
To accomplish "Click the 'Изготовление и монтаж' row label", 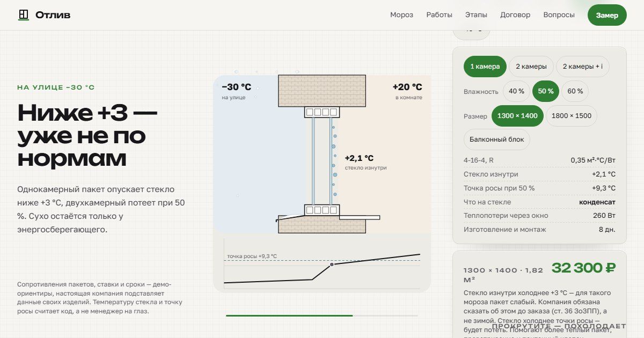I will [x=505, y=230].
